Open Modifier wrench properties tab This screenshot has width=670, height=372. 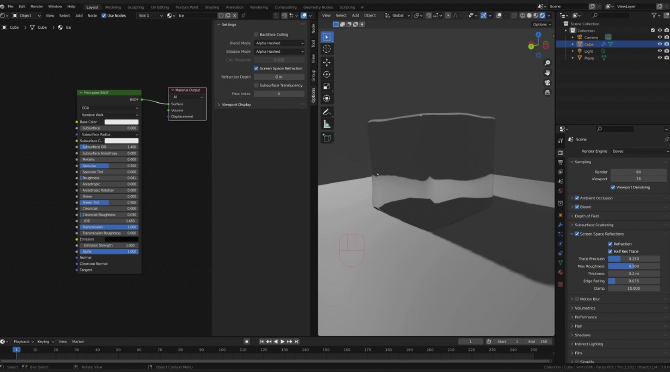pyautogui.click(x=561, y=225)
